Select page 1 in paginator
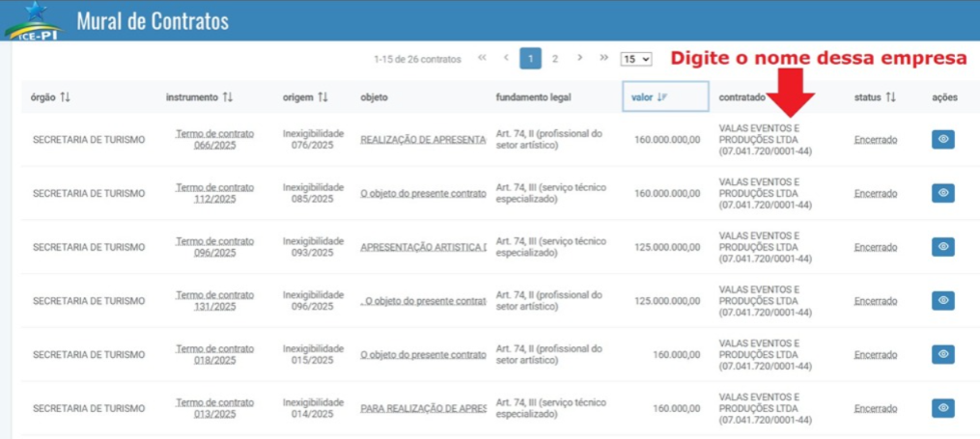Image resolution: width=980 pixels, height=439 pixels. click(531, 59)
